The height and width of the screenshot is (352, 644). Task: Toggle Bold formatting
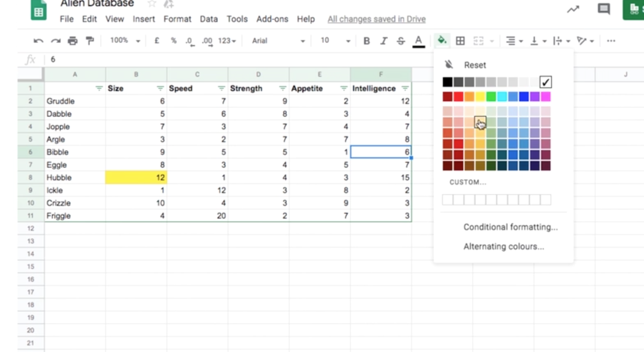[367, 41]
